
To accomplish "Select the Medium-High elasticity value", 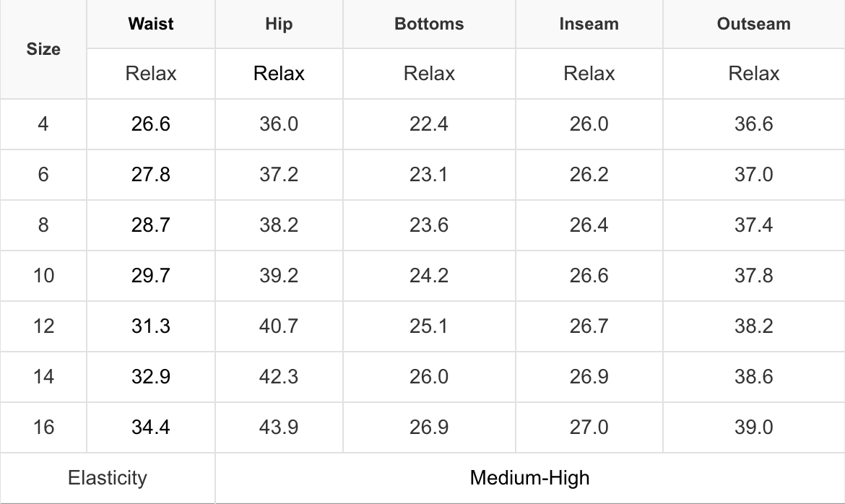I will click(x=529, y=478).
